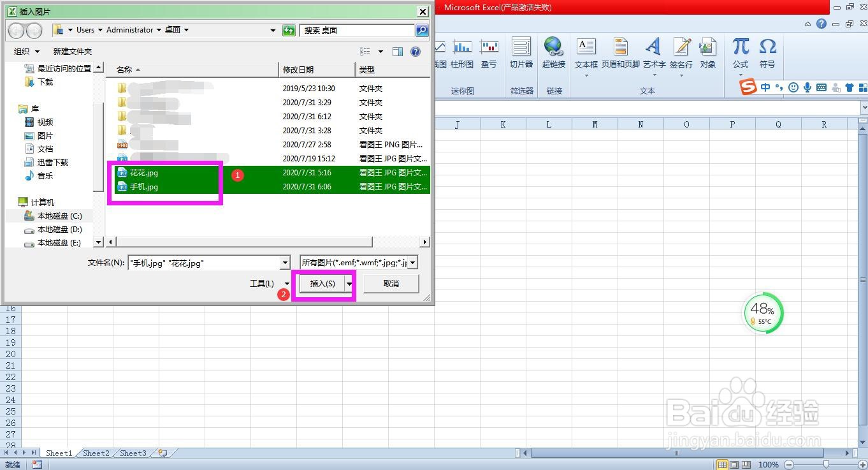Open 本地磁盘 (C:) in navigation pane

53,216
